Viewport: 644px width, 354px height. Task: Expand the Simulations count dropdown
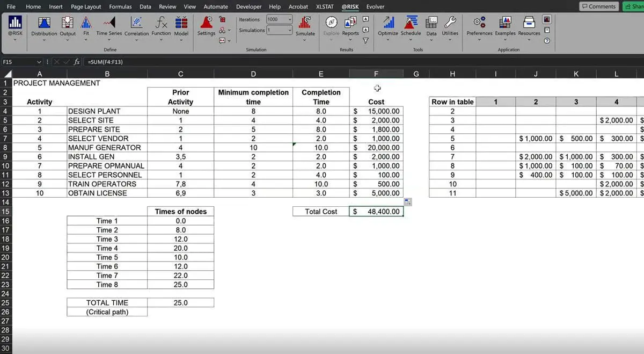(x=290, y=30)
